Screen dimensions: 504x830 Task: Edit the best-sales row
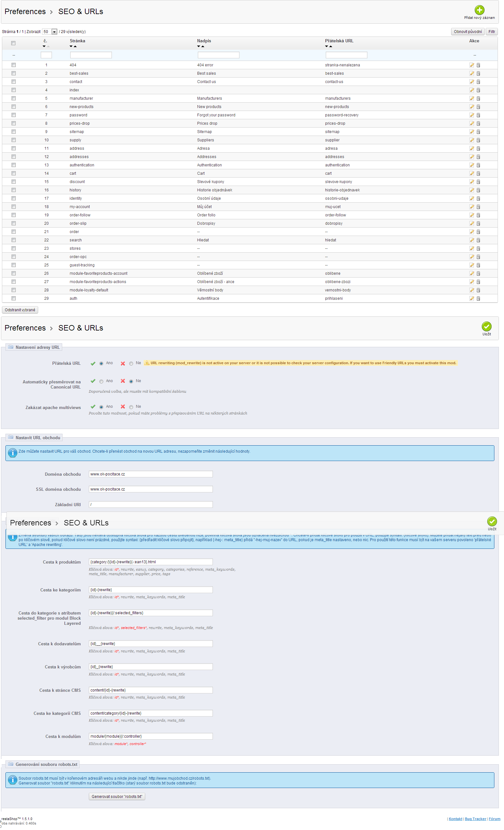(x=472, y=73)
